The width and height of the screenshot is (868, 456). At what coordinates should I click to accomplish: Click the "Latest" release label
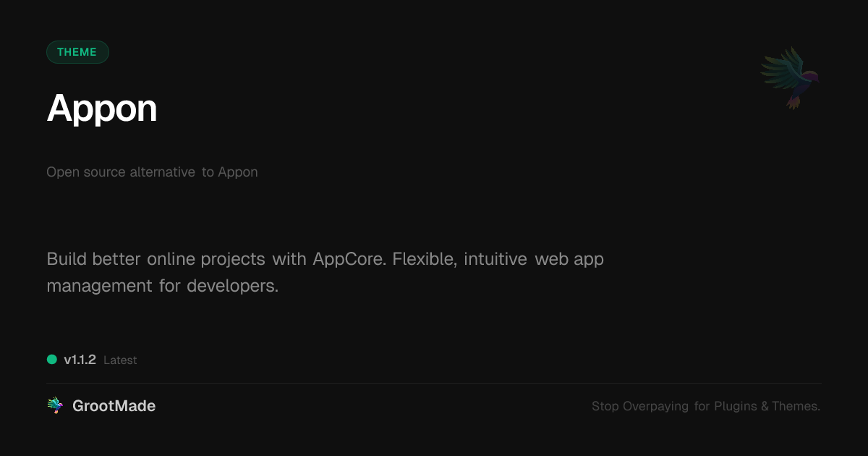120,360
